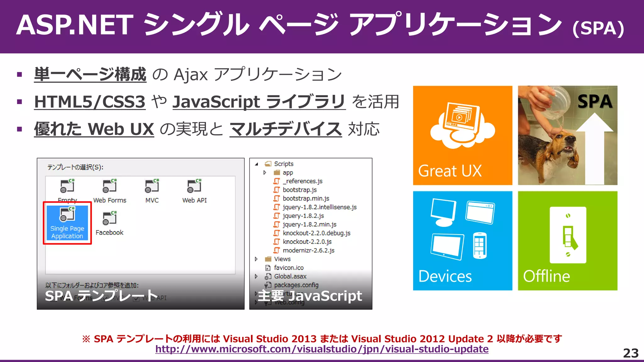Click the underlined JavaScript ライブラリ text

(x=259, y=102)
